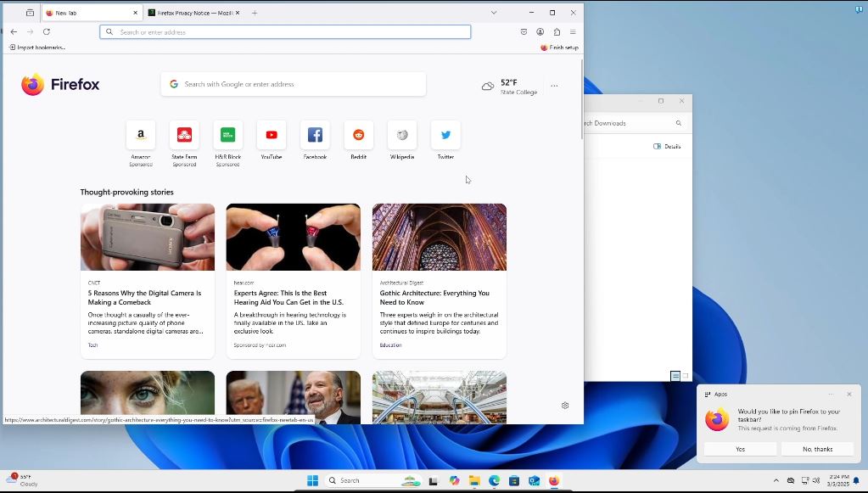The width and height of the screenshot is (868, 493).
Task: Open the clock showing 2:24 PM
Action: 838,480
